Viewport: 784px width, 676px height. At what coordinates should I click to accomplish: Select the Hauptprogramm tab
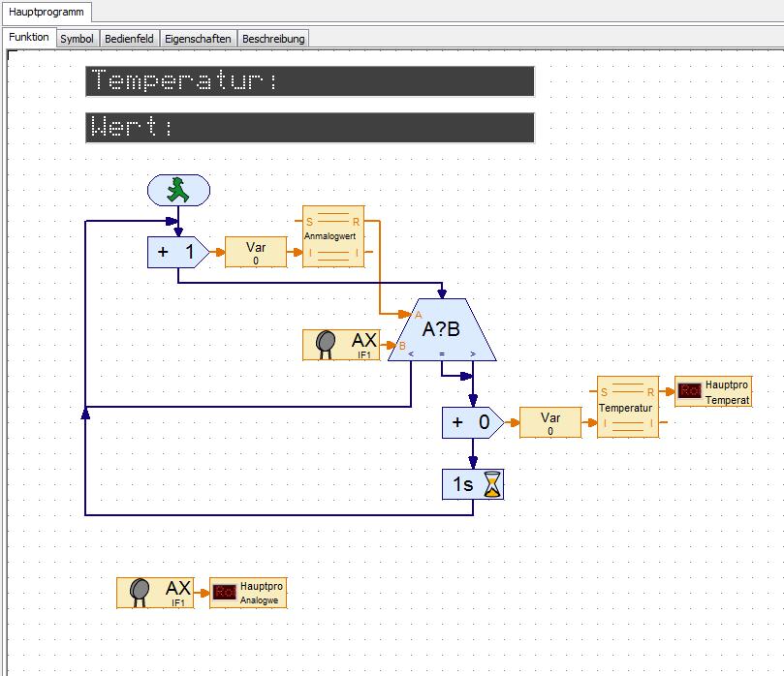pyautogui.click(x=46, y=12)
